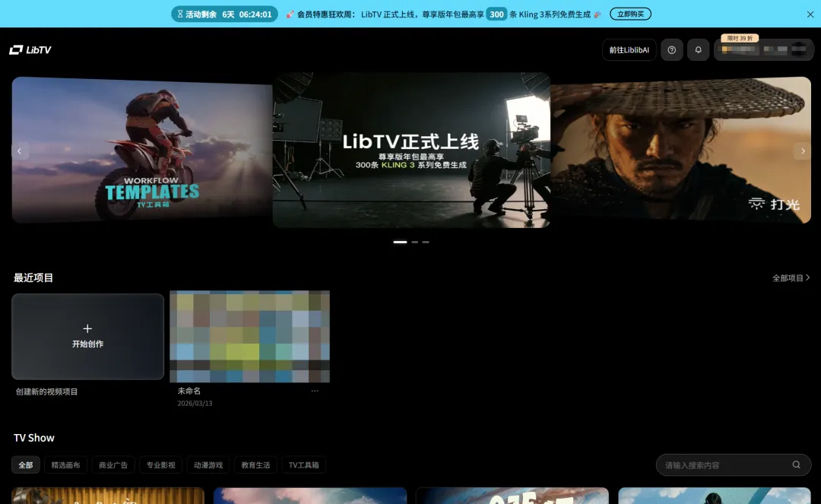Screen dimensions: 821x504
Task: Show next carousel banner
Action: point(803,151)
